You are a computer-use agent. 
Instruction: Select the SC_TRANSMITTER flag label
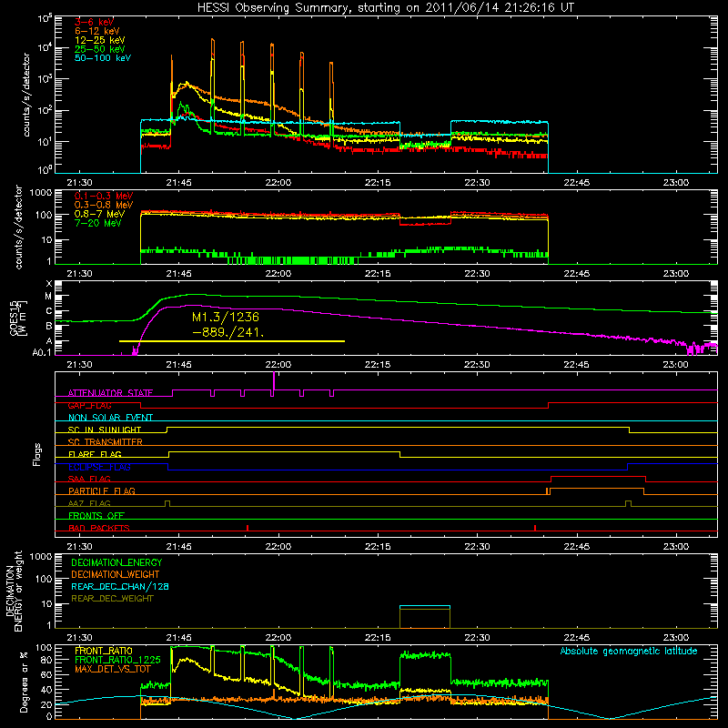click(106, 441)
